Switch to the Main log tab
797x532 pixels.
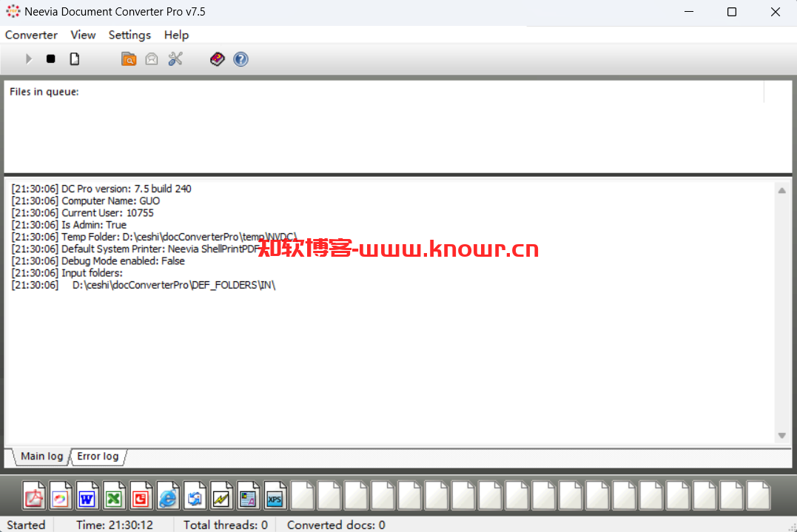[x=41, y=457]
